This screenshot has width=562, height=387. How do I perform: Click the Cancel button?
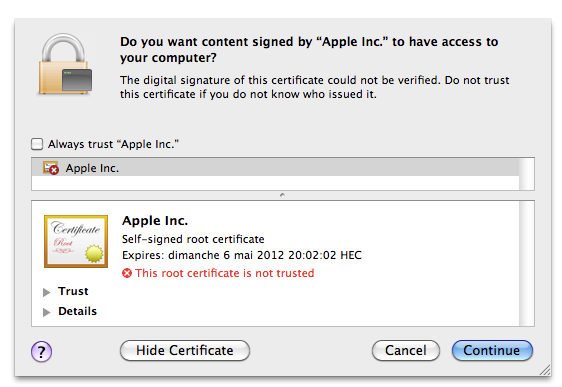click(406, 350)
